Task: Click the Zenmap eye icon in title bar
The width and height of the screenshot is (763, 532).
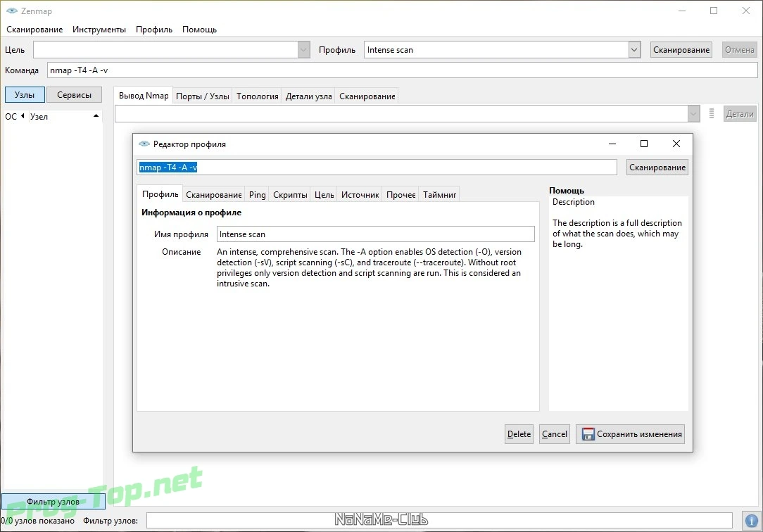Action: coord(12,11)
